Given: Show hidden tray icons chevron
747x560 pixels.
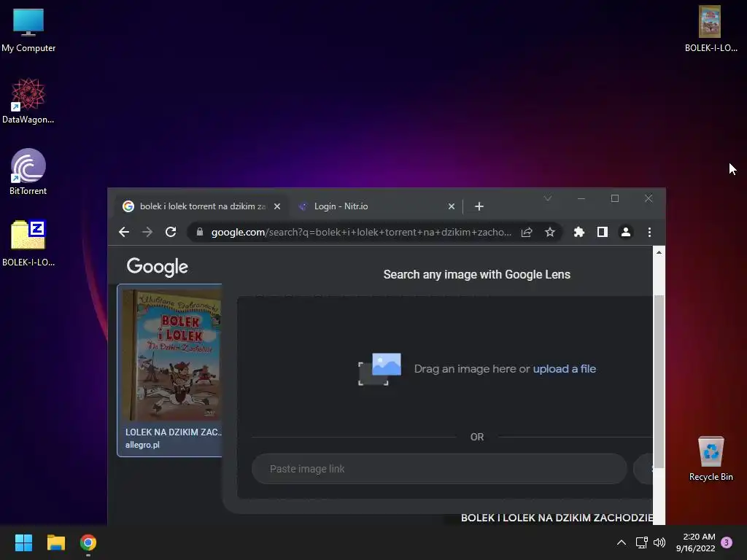Looking at the screenshot, I should pos(622,542).
